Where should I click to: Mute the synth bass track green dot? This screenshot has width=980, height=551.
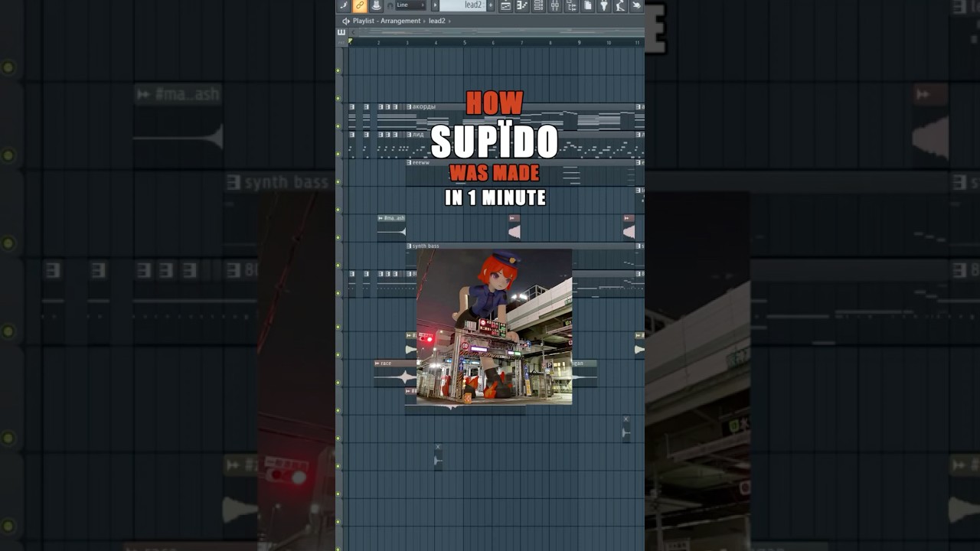pyautogui.click(x=338, y=266)
